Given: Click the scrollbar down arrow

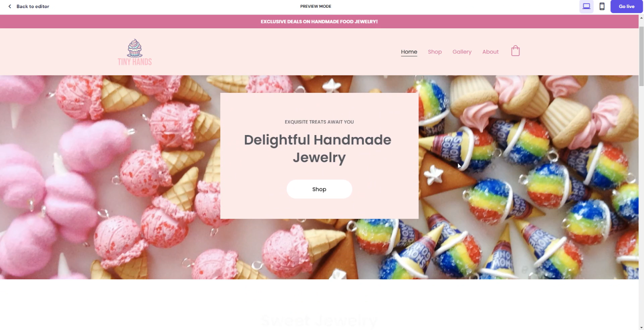Looking at the screenshot, I should tap(641, 327).
